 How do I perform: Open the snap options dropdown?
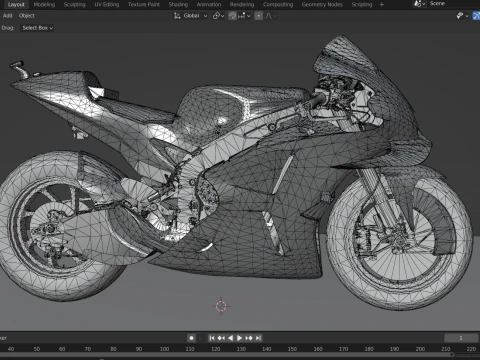click(x=244, y=16)
